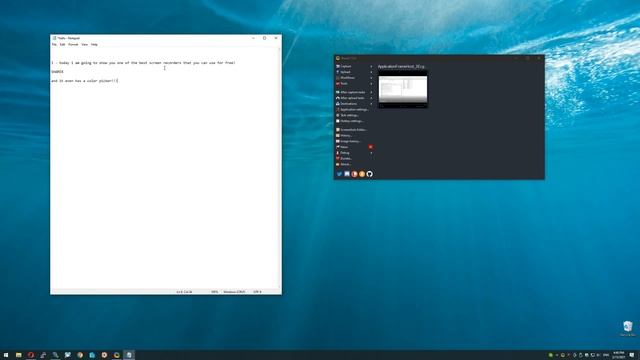Click the "SHAREX" line in Notepad
640x360 pixels.
coord(58,72)
